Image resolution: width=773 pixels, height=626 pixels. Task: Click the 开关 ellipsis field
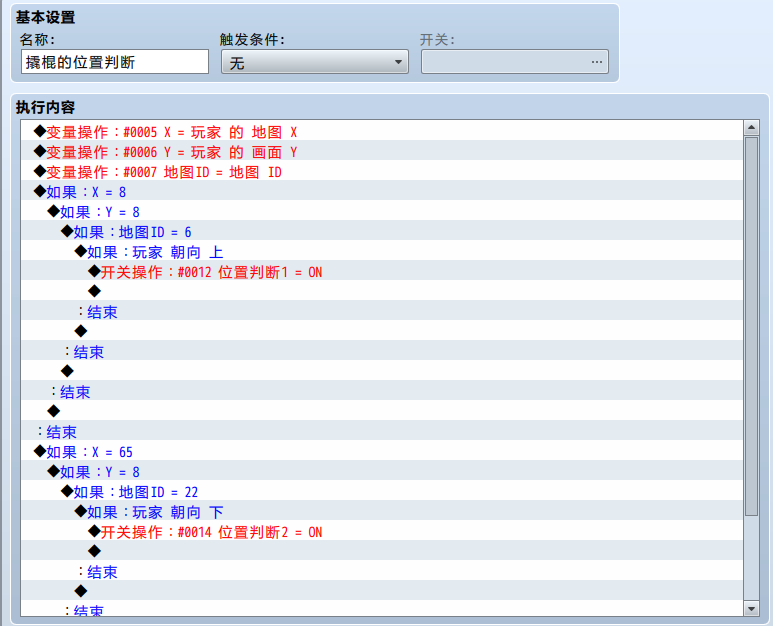tap(515, 62)
